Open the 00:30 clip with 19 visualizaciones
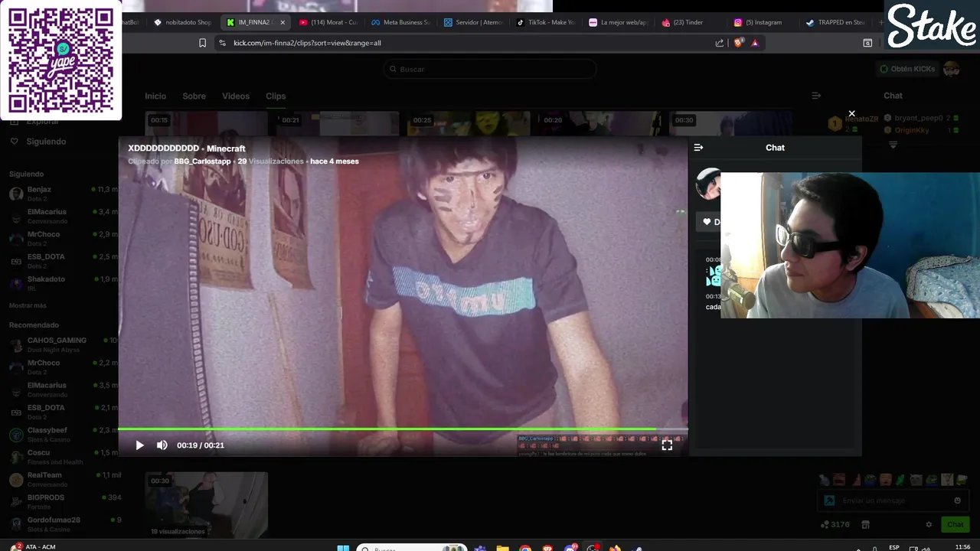Image resolution: width=980 pixels, height=551 pixels. coord(207,504)
